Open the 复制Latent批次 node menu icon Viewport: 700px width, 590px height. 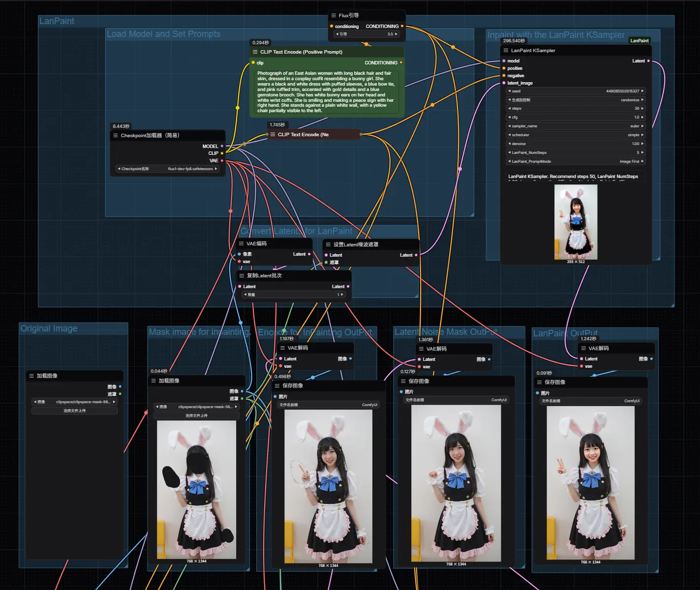242,276
